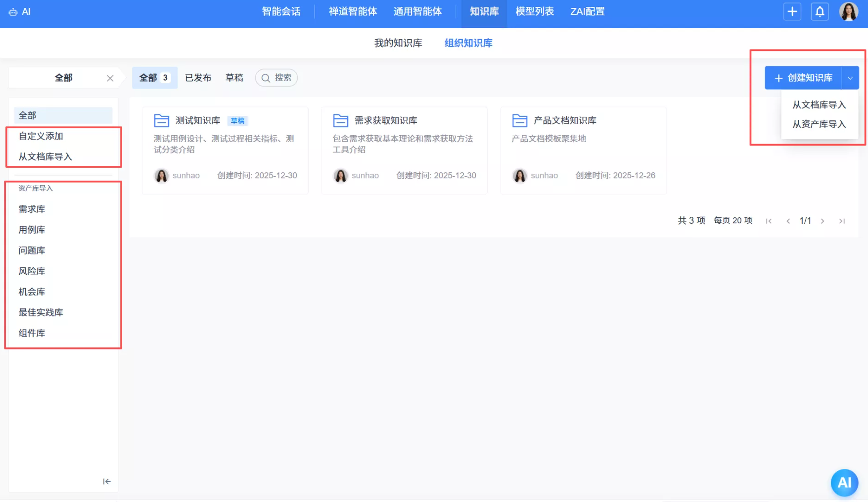Collapse the left sidebar

pos(106,481)
